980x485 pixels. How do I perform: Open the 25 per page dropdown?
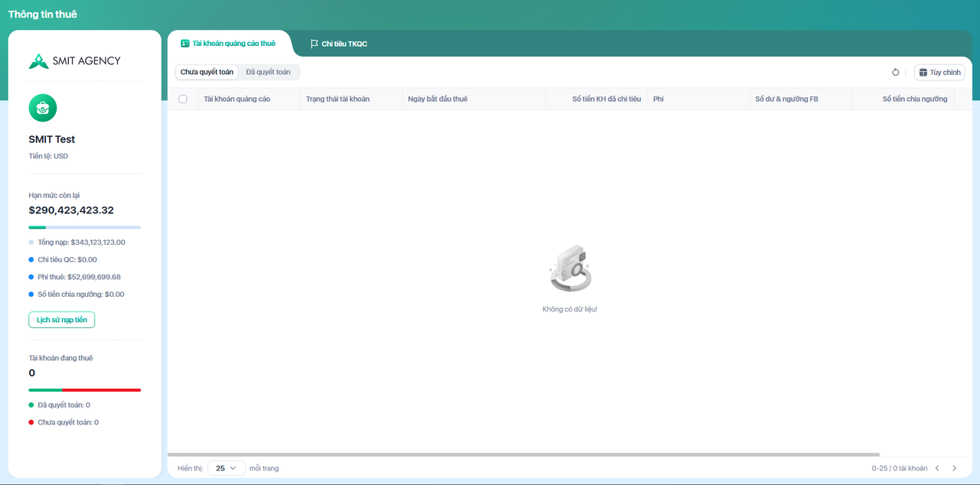point(226,468)
